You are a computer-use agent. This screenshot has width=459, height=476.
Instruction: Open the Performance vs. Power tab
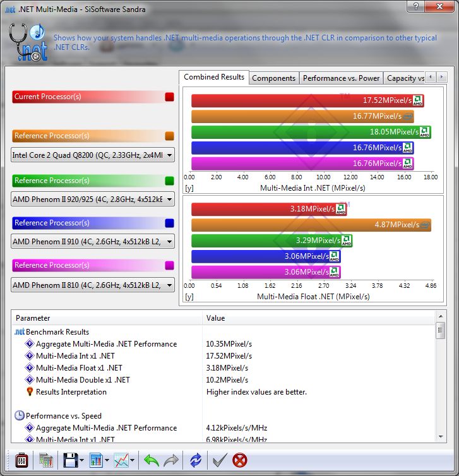(x=341, y=78)
